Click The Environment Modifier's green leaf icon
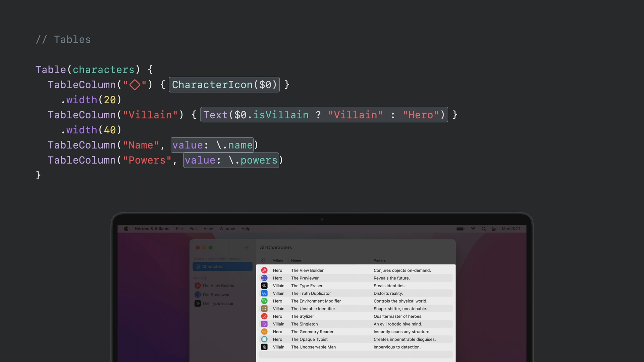644x362 pixels. (264, 301)
